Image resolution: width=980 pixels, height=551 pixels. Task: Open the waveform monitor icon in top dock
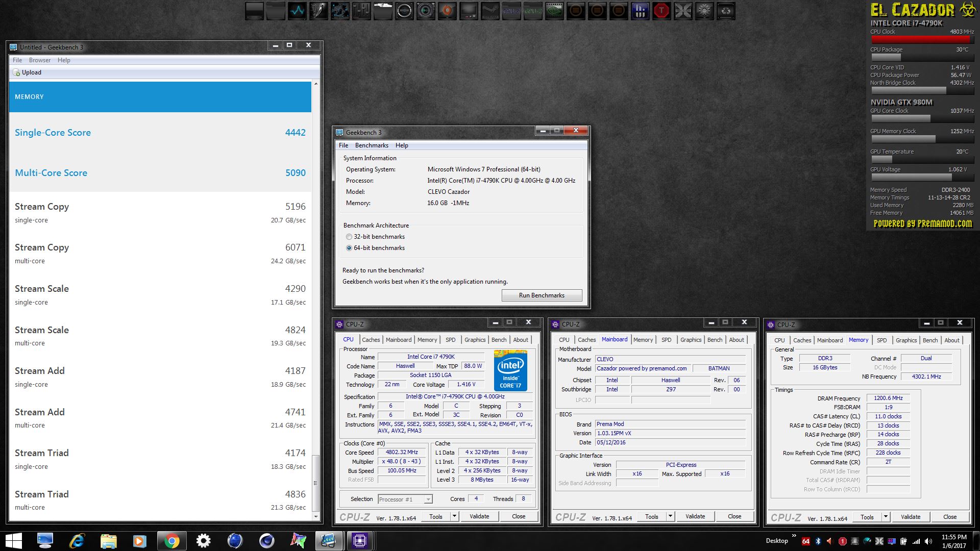click(x=297, y=11)
